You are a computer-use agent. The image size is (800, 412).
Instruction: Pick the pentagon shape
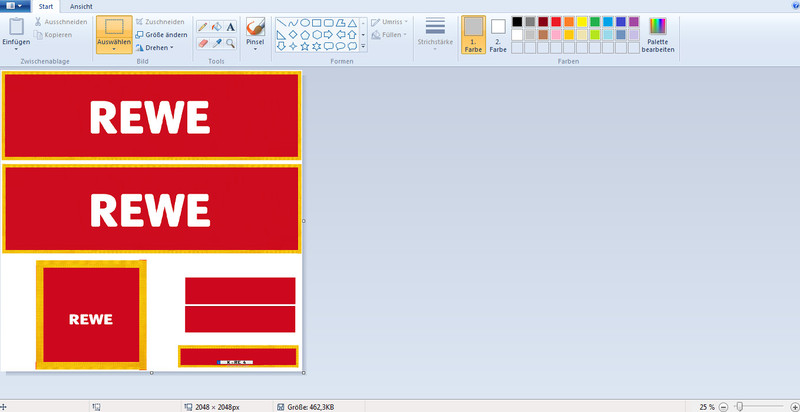tap(305, 35)
